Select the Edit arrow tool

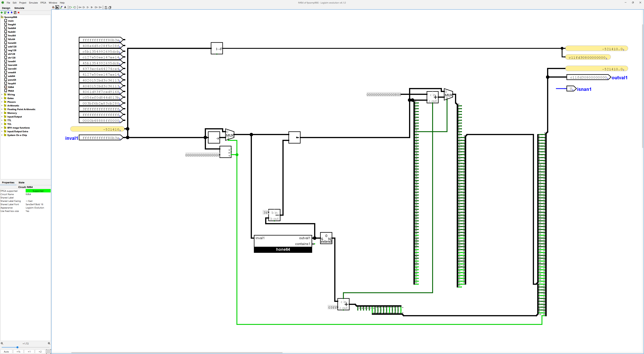pyautogui.click(x=57, y=8)
